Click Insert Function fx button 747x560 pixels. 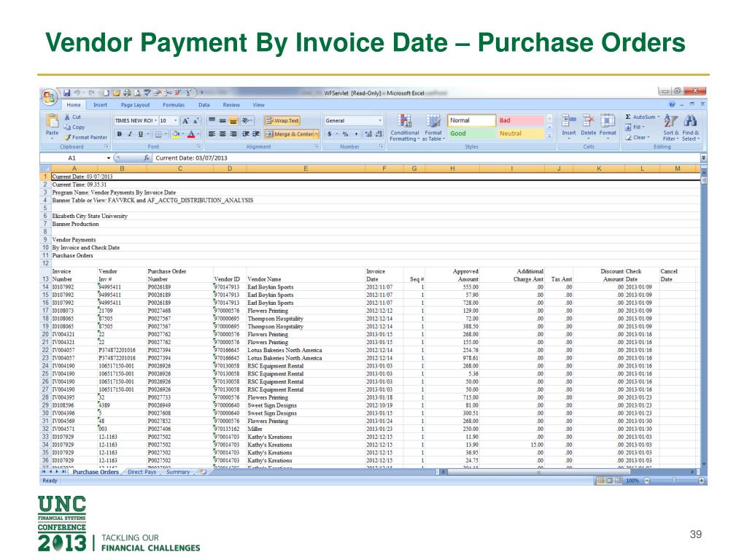147,158
